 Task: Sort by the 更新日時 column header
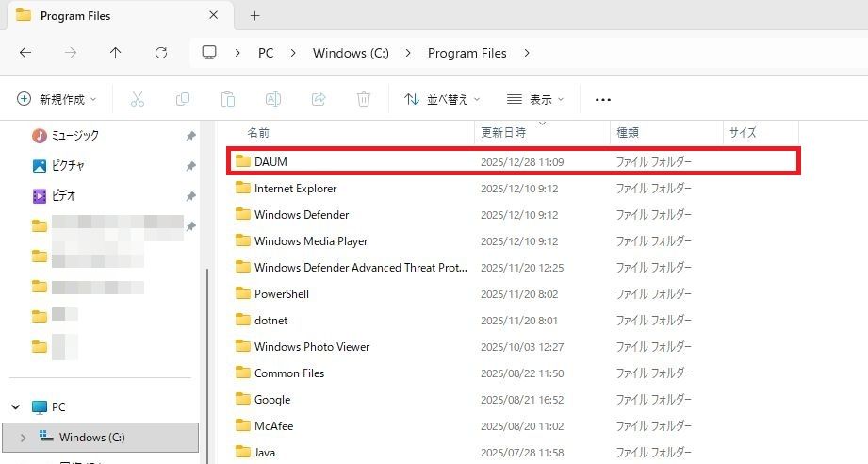[504, 133]
